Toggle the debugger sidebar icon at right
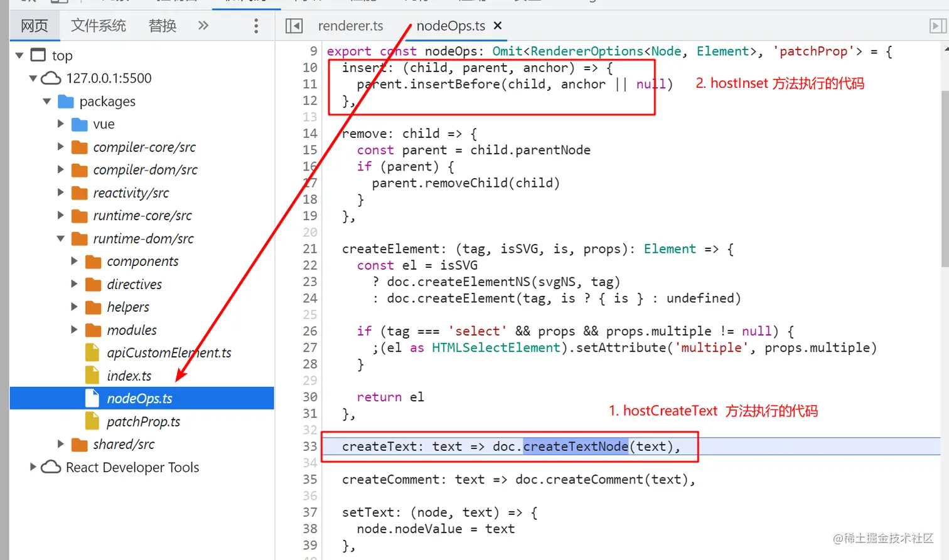The image size is (949, 560). [x=937, y=26]
